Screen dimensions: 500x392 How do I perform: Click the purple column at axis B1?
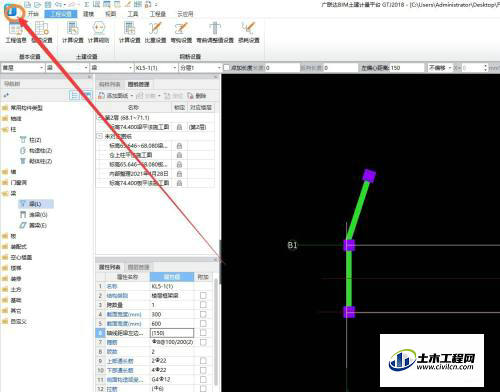[349, 245]
